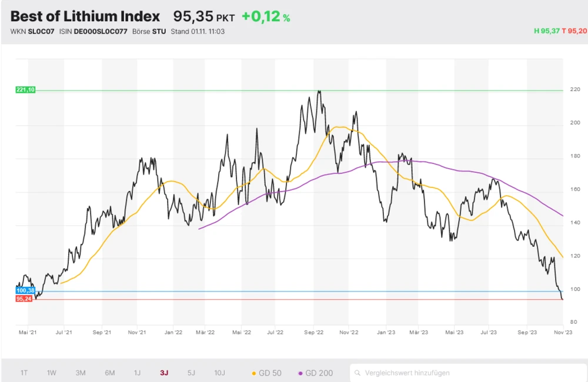Click the green 221,10 high marker label
Image resolution: width=588 pixels, height=382 pixels.
coord(26,90)
